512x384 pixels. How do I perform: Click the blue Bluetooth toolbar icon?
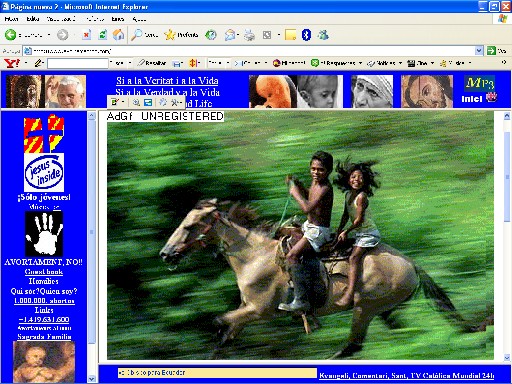(x=306, y=35)
